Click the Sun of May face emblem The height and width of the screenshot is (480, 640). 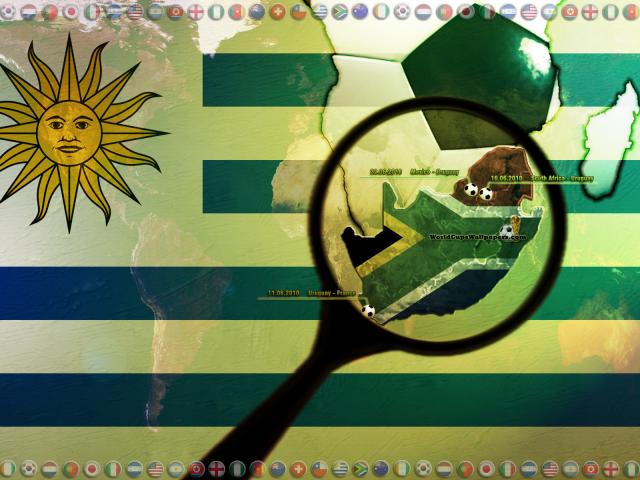point(62,129)
